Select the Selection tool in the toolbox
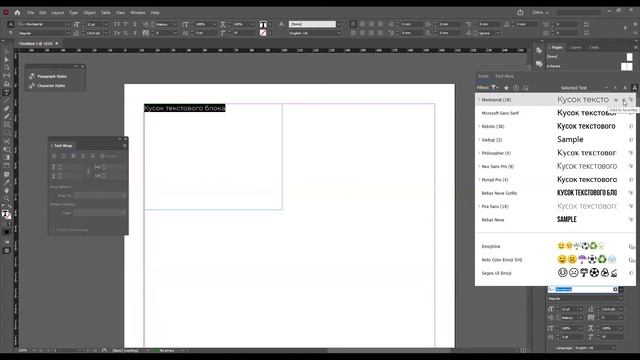The height and width of the screenshot is (360, 640). point(7,52)
